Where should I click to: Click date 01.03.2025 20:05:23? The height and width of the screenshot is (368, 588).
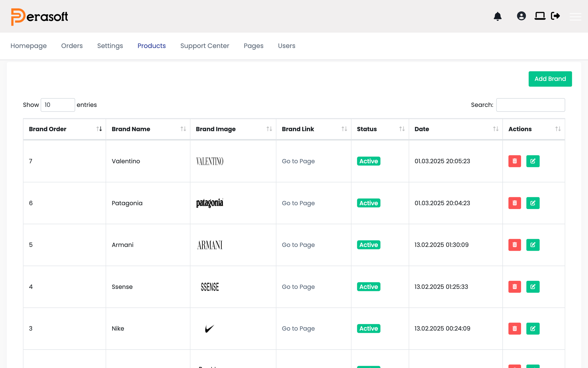coord(442,161)
